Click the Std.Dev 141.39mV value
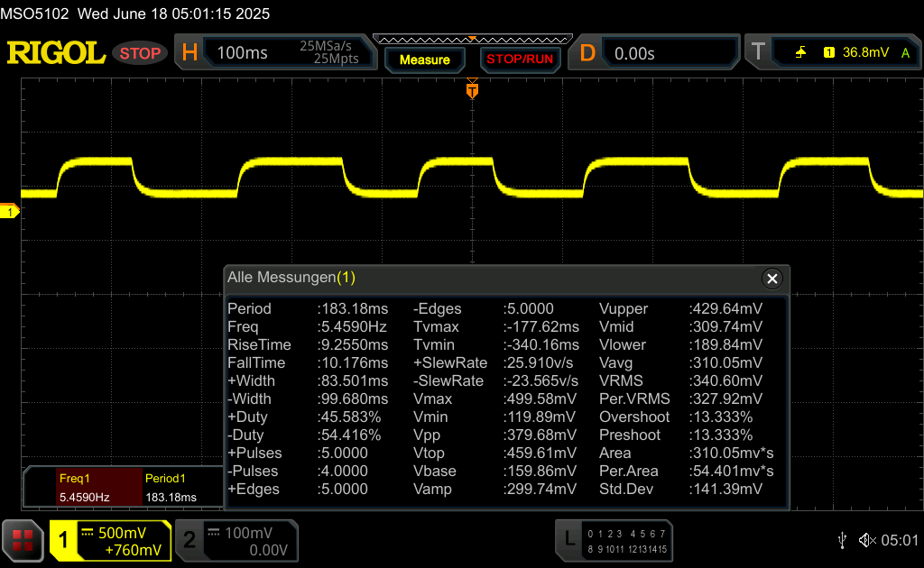924x568 pixels. pos(726,490)
